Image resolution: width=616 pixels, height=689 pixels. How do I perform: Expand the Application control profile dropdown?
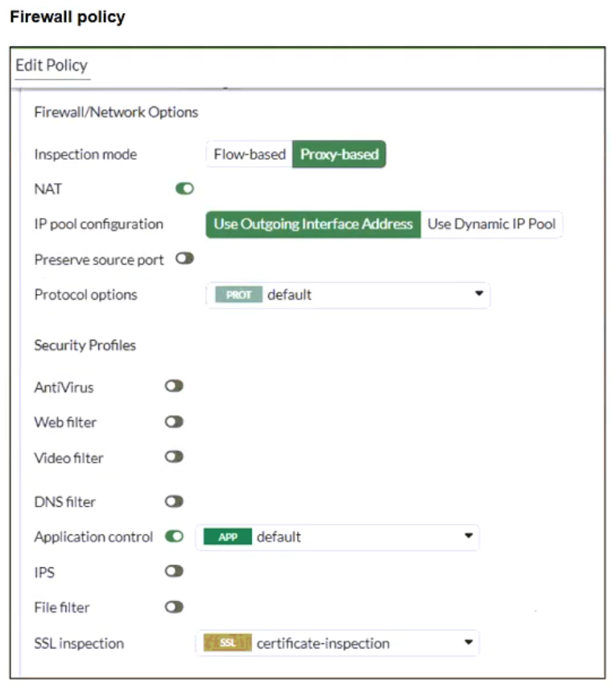point(468,536)
